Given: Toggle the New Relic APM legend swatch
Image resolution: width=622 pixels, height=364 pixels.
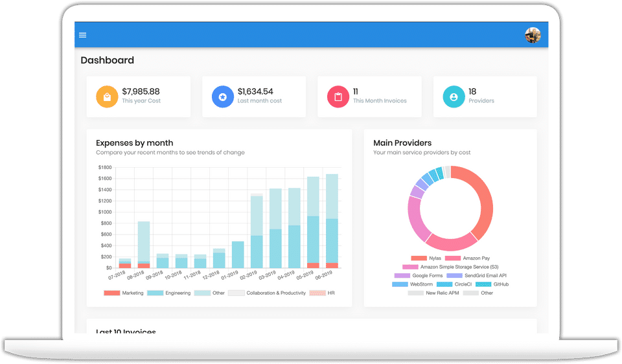Looking at the screenshot, I should (x=416, y=293).
